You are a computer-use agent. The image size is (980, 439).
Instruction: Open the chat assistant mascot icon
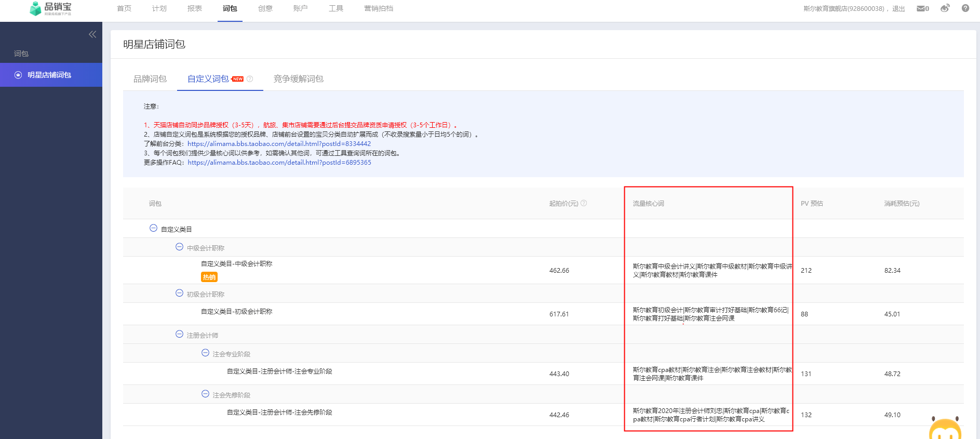(945, 429)
